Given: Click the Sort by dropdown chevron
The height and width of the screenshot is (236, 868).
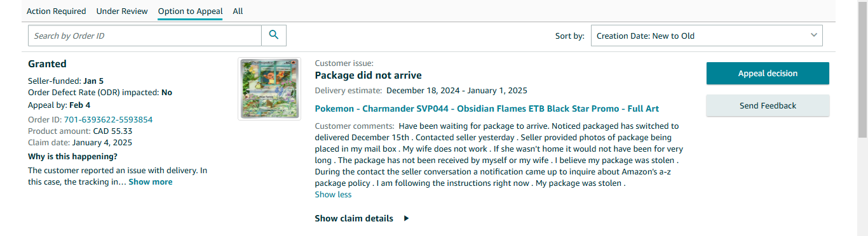Looking at the screenshot, I should click(814, 36).
